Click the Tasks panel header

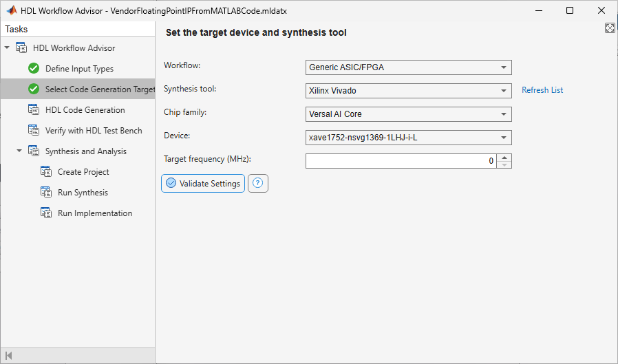[x=78, y=29]
